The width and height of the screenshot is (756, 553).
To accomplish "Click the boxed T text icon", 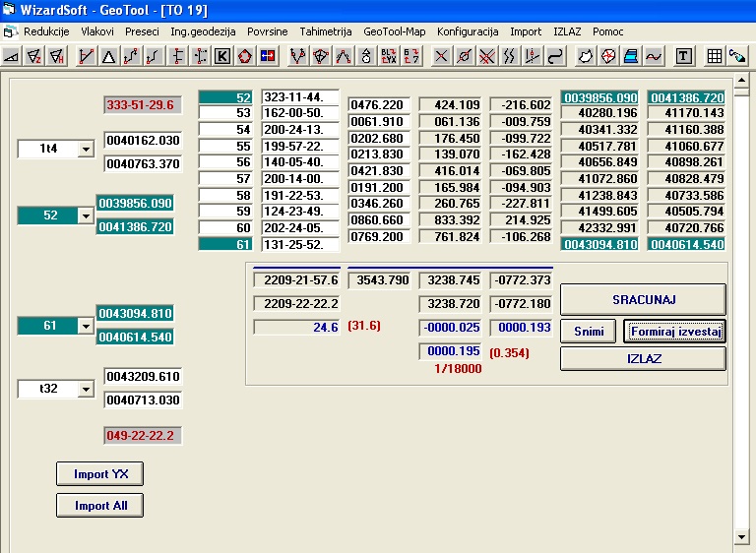I will [683, 56].
